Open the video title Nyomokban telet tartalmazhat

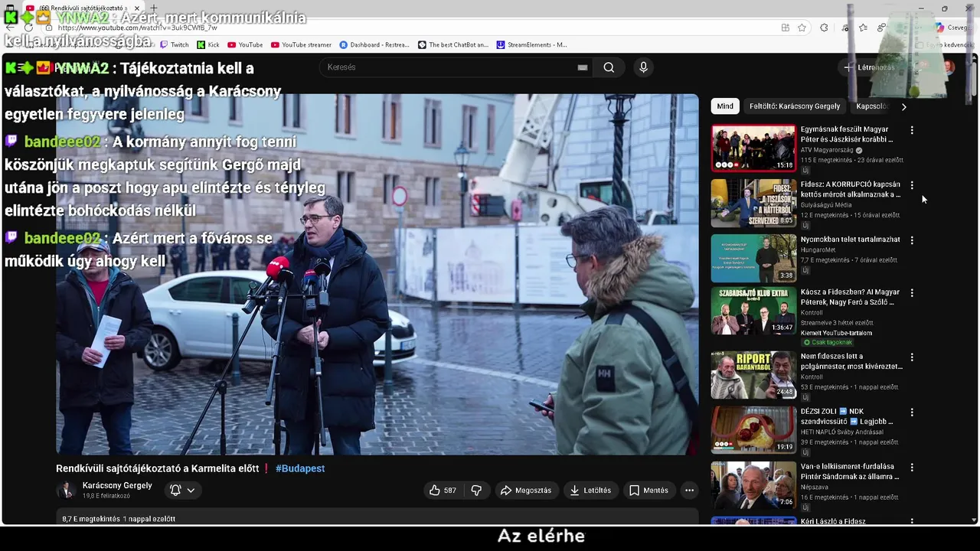point(850,240)
